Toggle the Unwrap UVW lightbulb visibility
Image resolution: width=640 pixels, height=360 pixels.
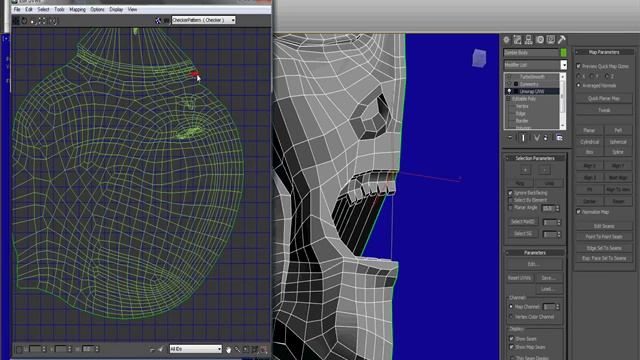point(509,91)
